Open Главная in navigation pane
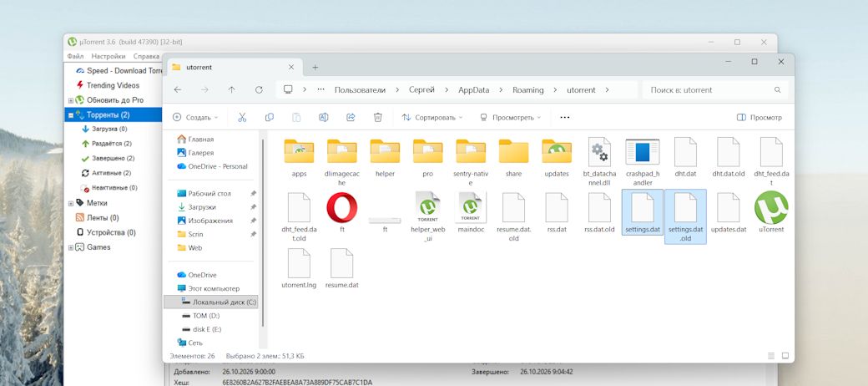 tap(195, 139)
